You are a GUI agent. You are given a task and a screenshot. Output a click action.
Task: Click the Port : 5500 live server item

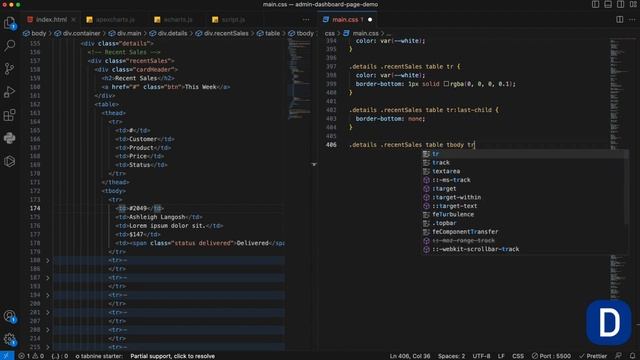(x=551, y=356)
